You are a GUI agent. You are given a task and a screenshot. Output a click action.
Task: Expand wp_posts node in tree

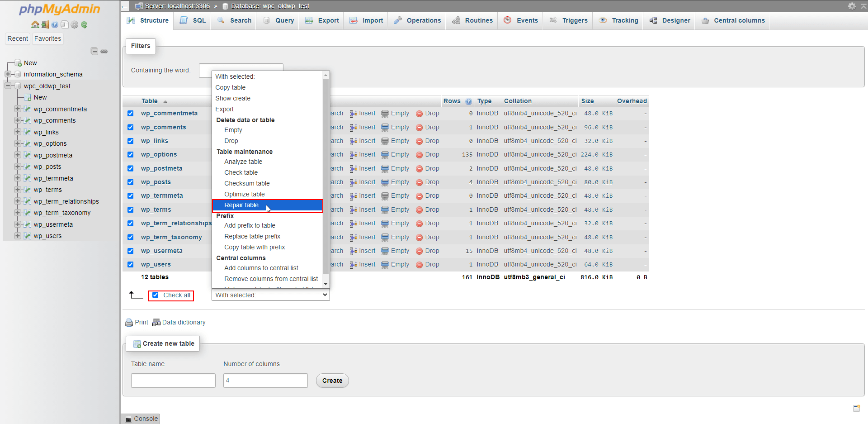(x=18, y=167)
